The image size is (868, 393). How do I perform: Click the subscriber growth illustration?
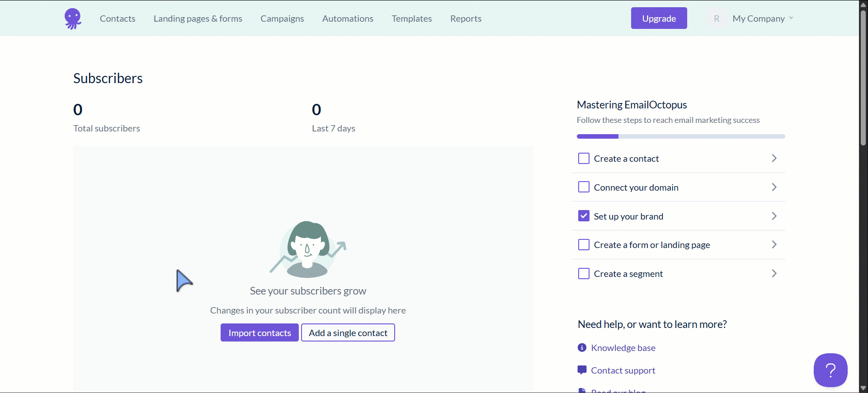point(308,249)
